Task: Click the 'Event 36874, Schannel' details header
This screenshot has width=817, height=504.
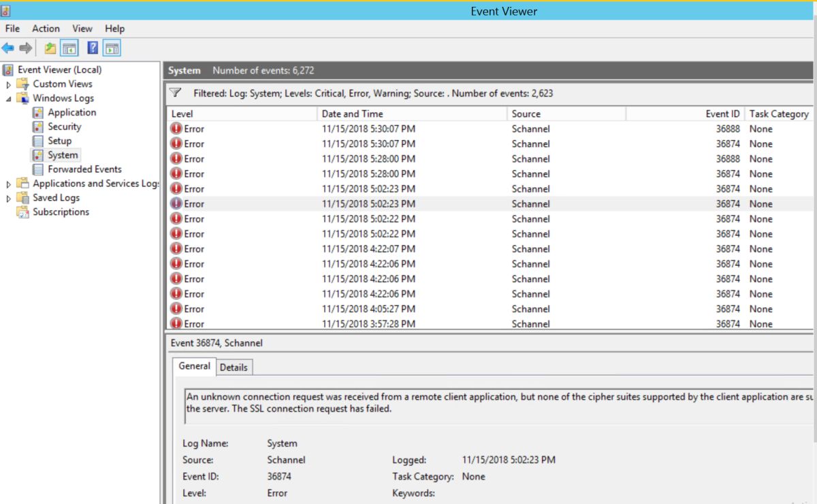Action: (x=217, y=343)
